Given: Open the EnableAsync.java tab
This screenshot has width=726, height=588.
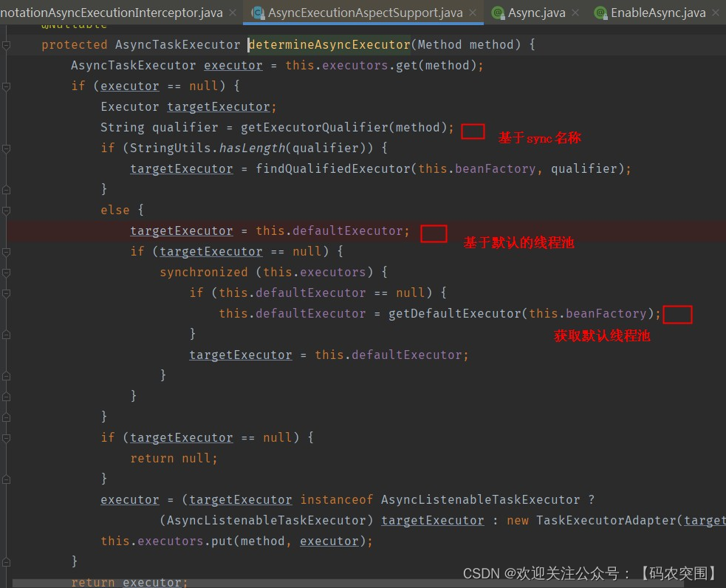Looking at the screenshot, I should pos(658,13).
